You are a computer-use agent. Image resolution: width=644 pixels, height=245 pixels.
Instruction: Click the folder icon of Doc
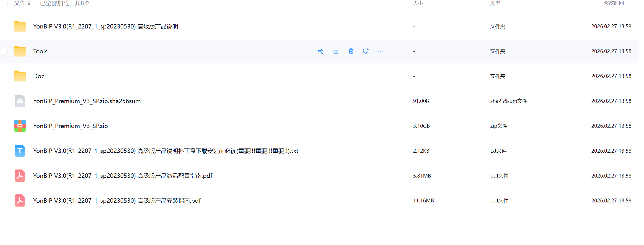[x=20, y=76]
